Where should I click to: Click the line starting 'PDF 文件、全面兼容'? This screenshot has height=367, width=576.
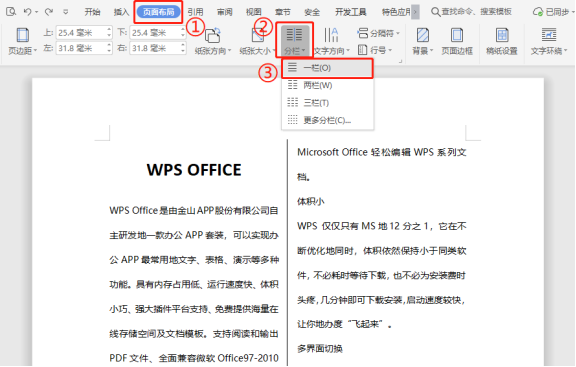coord(194,358)
